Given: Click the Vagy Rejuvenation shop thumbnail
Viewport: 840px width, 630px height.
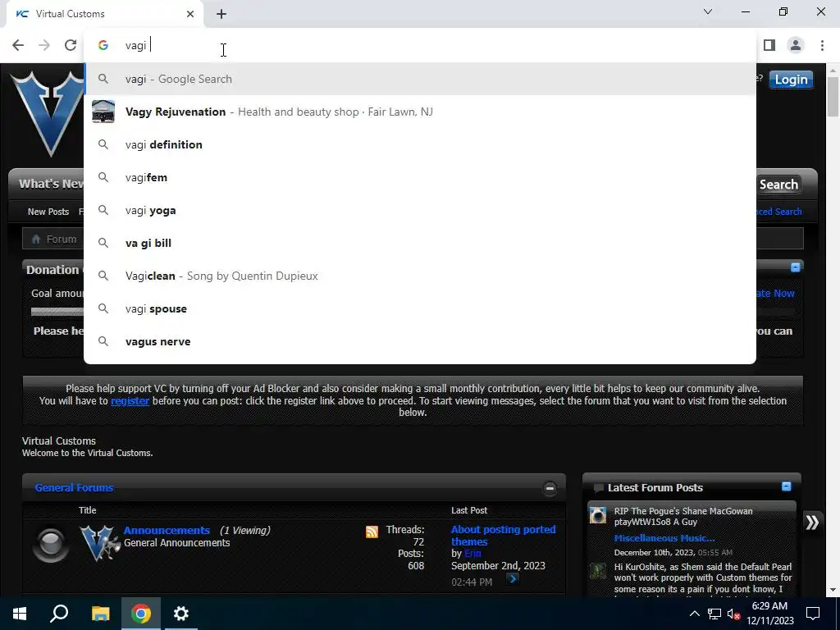Looking at the screenshot, I should click(x=103, y=112).
